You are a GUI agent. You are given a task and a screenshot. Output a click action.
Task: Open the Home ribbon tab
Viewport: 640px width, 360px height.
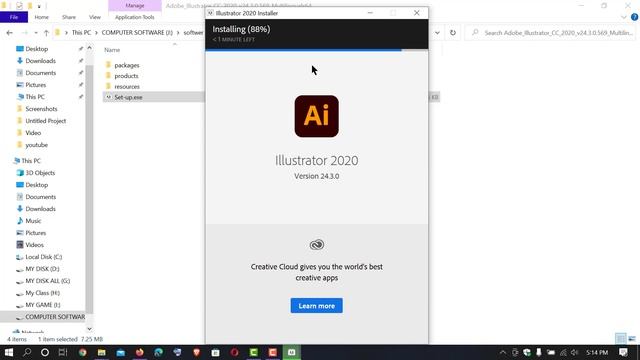[41, 17]
